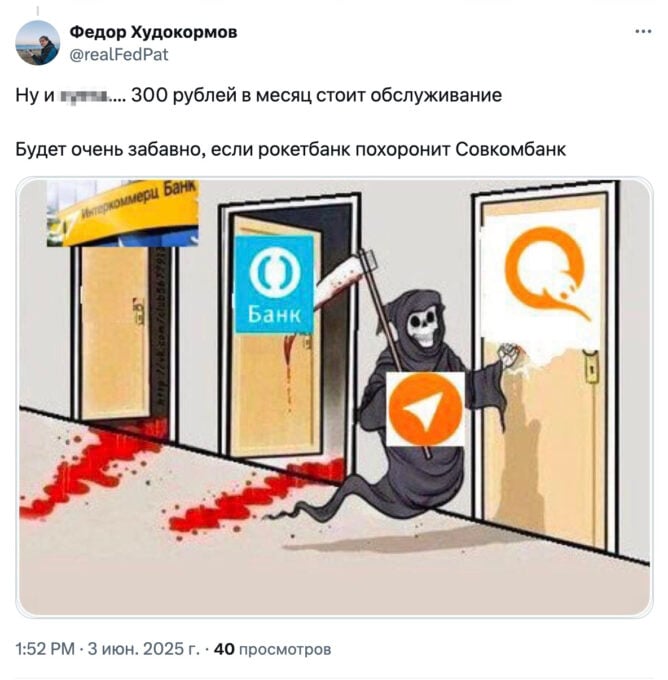Image resolution: width=668 pixels, height=680 pixels.
Task: Click the orange Rocketbank arrow logo
Action: 425,409
